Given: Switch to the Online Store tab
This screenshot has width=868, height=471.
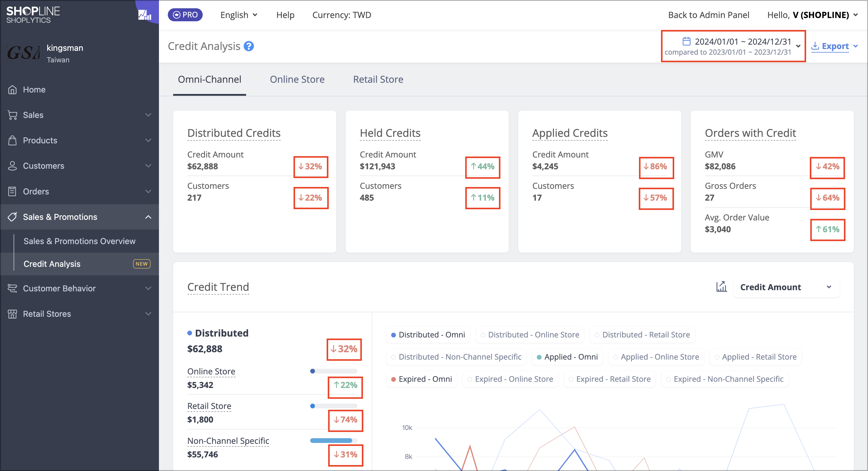Looking at the screenshot, I should pos(297,79).
